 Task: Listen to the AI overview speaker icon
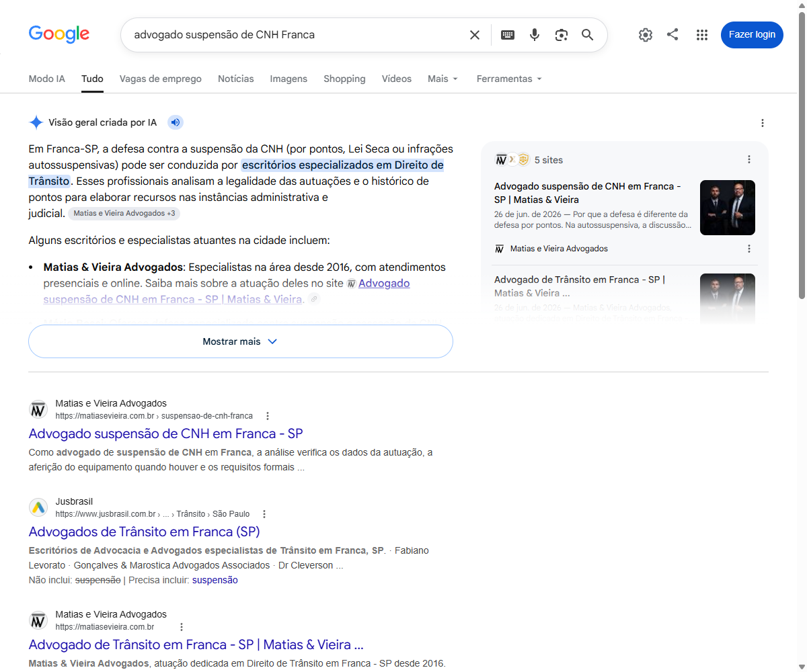click(x=176, y=122)
